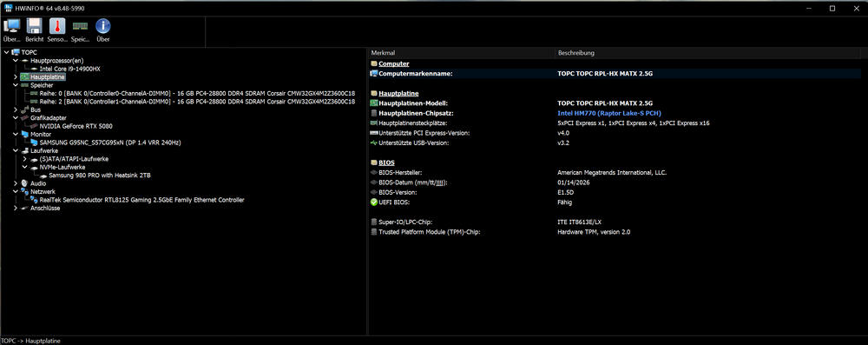Screen dimensions: 868x345
Task: Click the Hauptplatinensteckplätze row label
Action: pyautogui.click(x=413, y=123)
